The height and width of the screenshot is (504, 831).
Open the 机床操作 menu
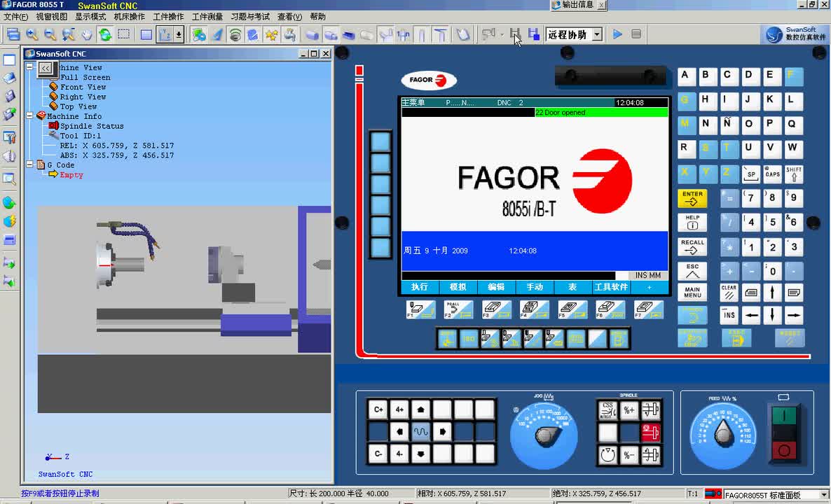tap(130, 17)
